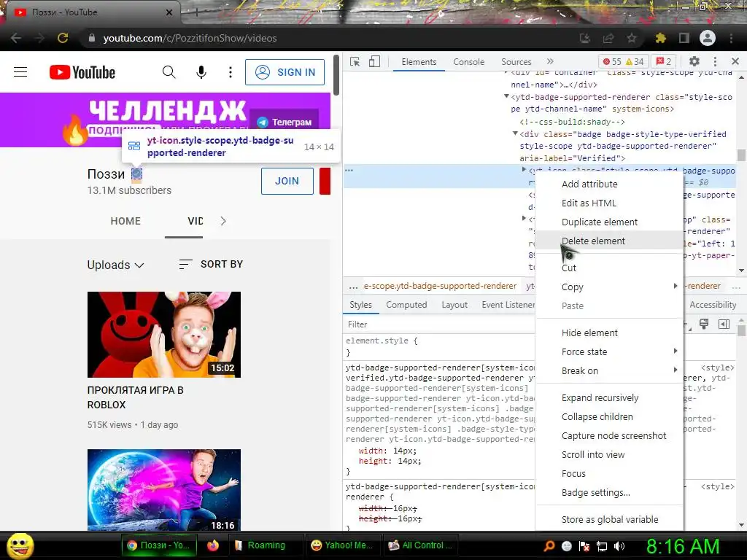Image resolution: width=747 pixels, height=560 pixels.
Task: Select Store as global variable
Action: 609,519
